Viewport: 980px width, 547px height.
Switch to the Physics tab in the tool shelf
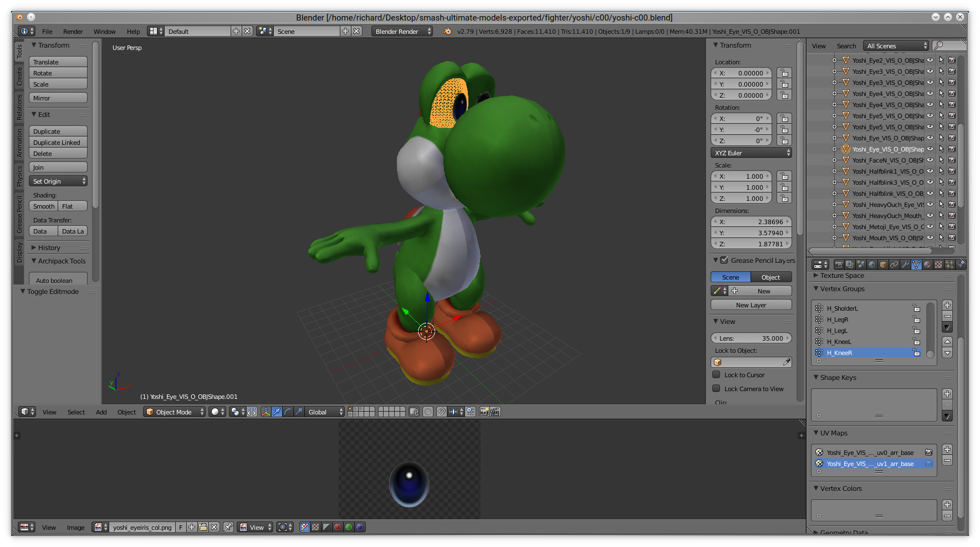tap(19, 176)
